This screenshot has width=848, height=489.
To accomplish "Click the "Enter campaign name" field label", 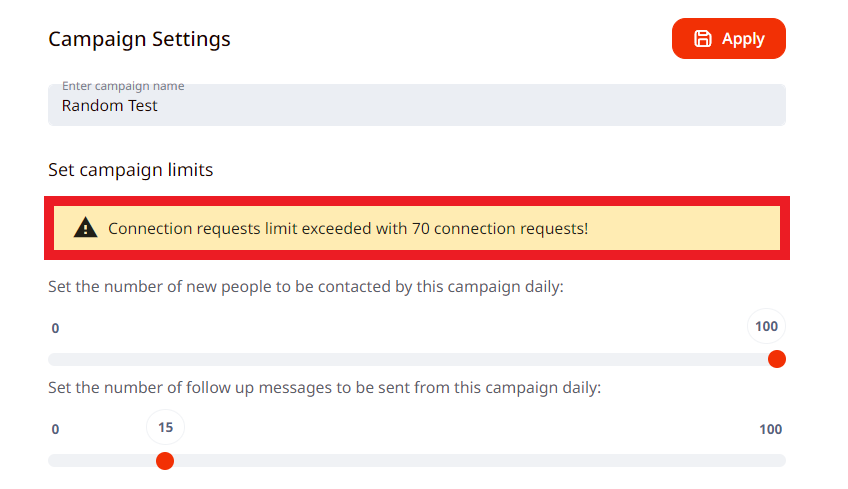I will 123,87.
